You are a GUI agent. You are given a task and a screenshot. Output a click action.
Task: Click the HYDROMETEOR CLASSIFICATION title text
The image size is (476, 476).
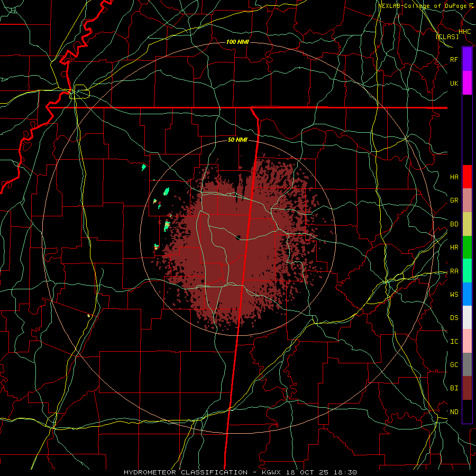(186, 472)
